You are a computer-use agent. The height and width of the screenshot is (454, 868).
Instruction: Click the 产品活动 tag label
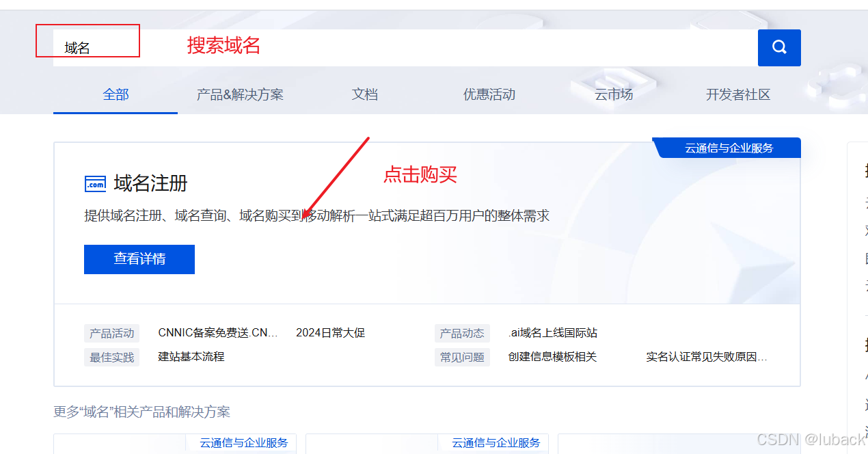[x=111, y=333]
